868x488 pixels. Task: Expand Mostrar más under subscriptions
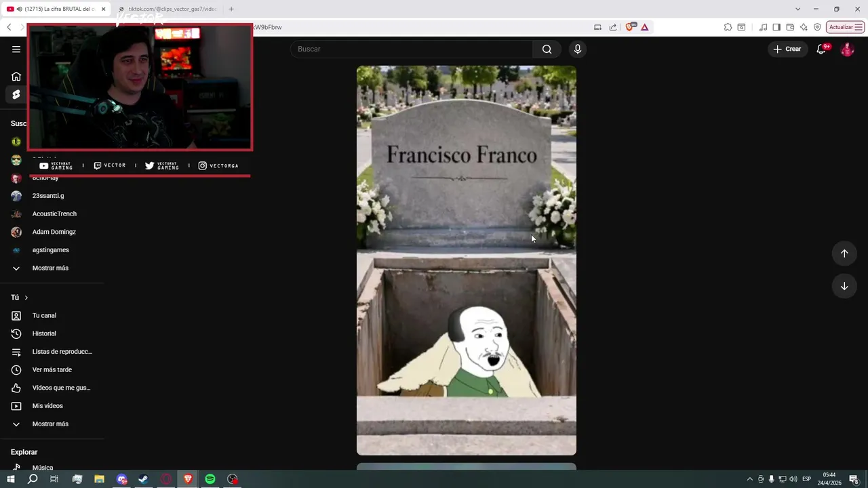click(52, 268)
